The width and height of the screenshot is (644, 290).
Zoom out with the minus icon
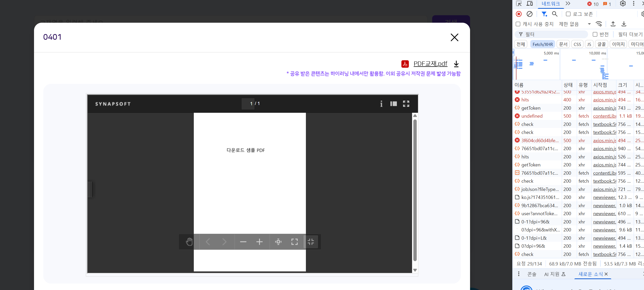243,242
